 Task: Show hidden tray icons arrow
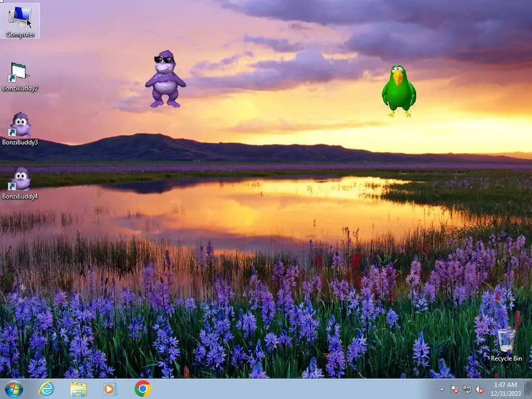pyautogui.click(x=442, y=389)
